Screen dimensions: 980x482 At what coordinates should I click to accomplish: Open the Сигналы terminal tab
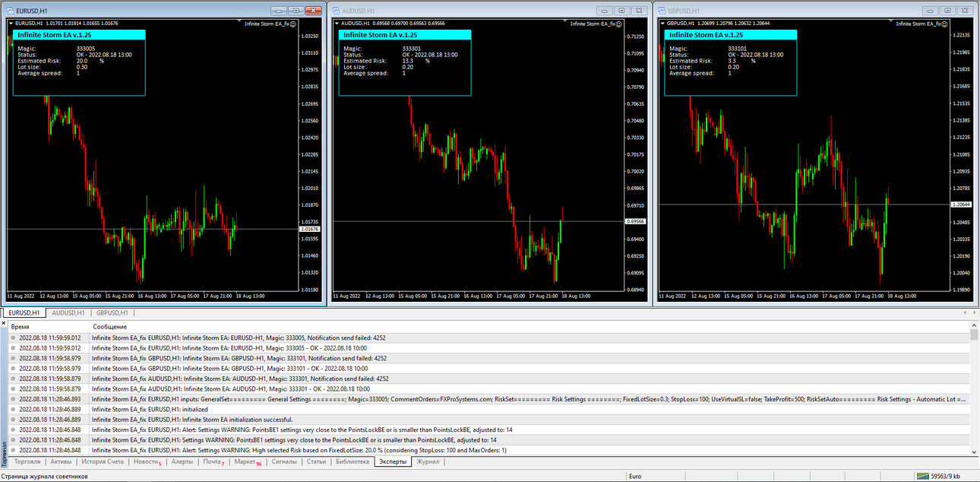(284, 461)
